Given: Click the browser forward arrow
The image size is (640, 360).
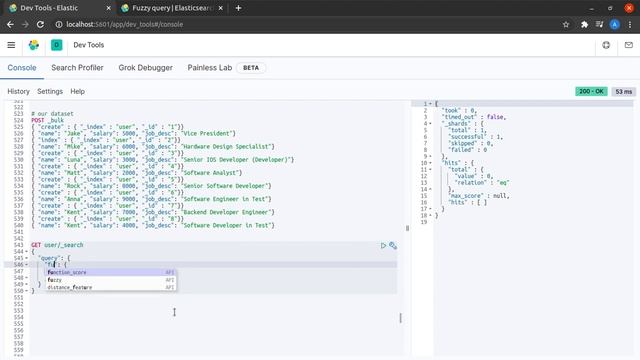Looking at the screenshot, I should (25, 24).
